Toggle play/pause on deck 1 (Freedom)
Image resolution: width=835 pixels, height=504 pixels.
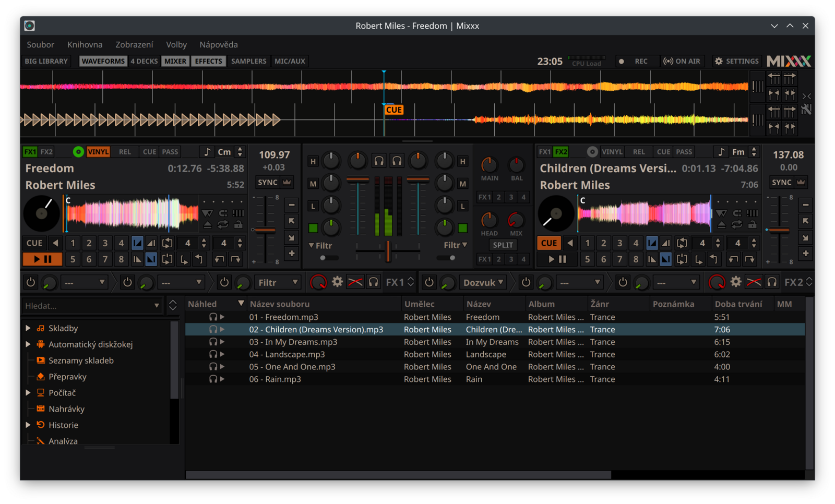[x=42, y=259]
